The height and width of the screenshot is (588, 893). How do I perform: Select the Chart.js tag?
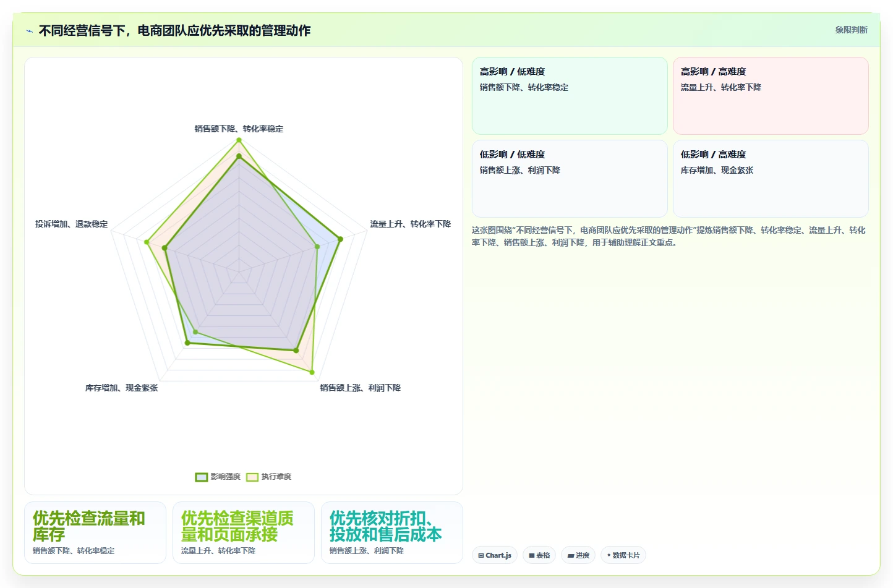click(495, 555)
